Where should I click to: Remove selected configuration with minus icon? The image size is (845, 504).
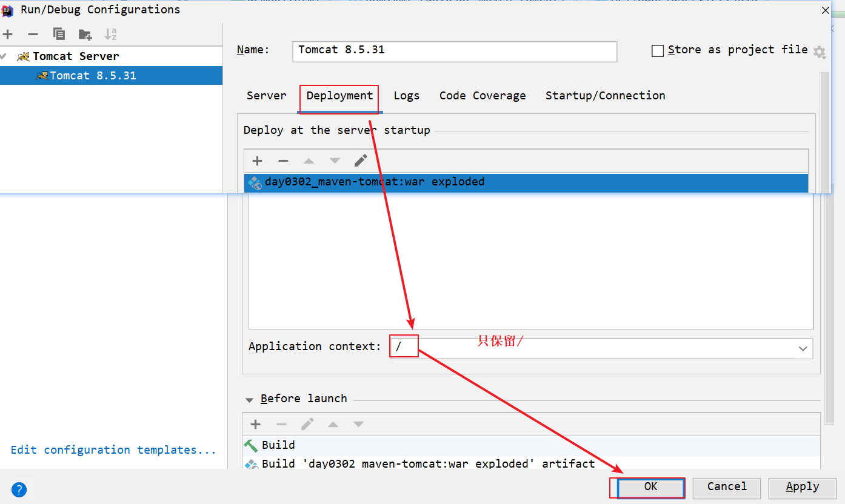tap(33, 35)
